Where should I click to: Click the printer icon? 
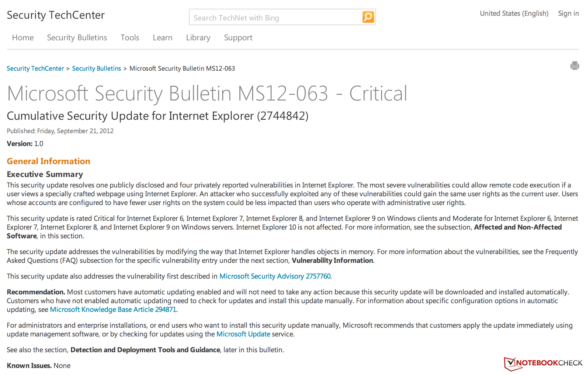574,66
